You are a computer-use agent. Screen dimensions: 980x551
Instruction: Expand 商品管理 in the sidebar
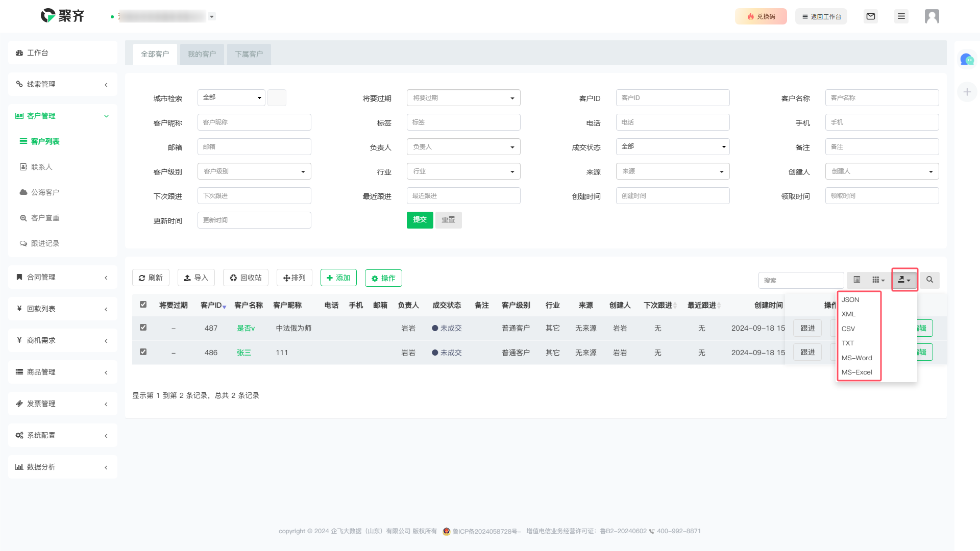(63, 372)
